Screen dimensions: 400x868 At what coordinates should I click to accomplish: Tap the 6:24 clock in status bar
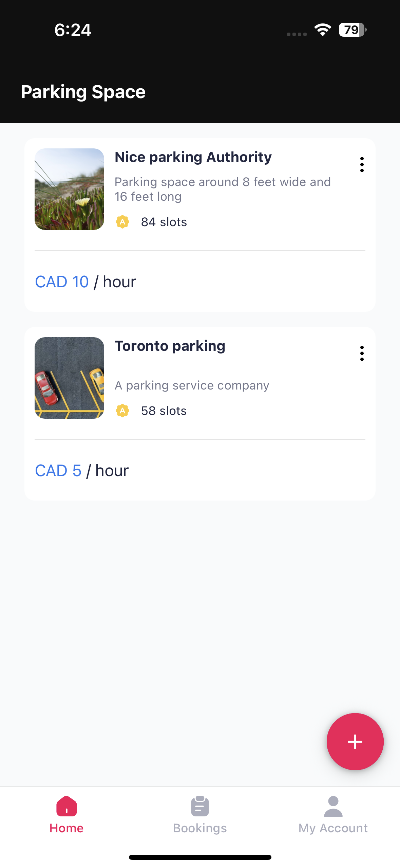coord(73,30)
